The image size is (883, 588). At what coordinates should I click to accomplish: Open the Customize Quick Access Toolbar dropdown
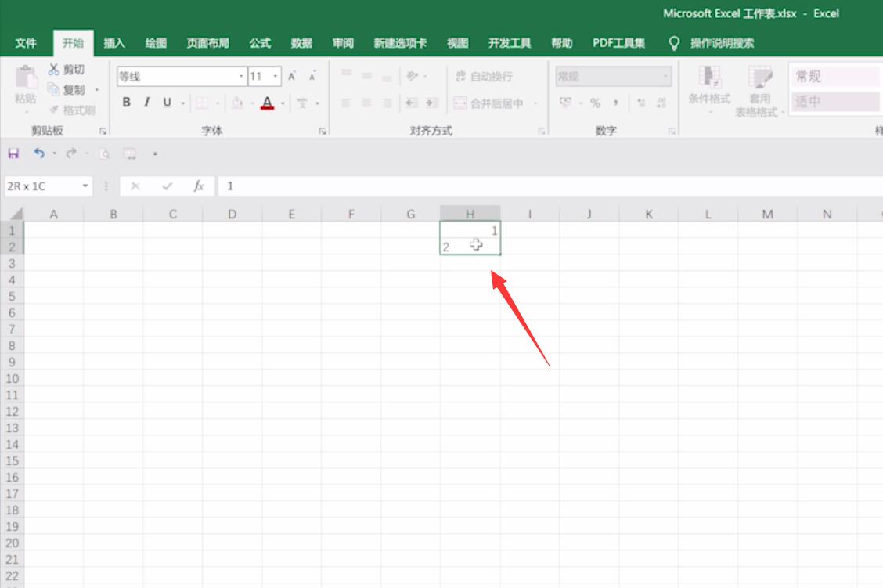click(x=155, y=153)
